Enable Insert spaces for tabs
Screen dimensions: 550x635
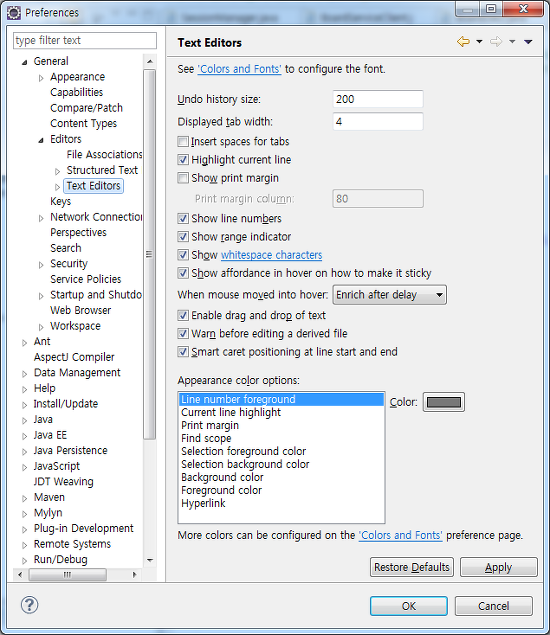[x=183, y=141]
